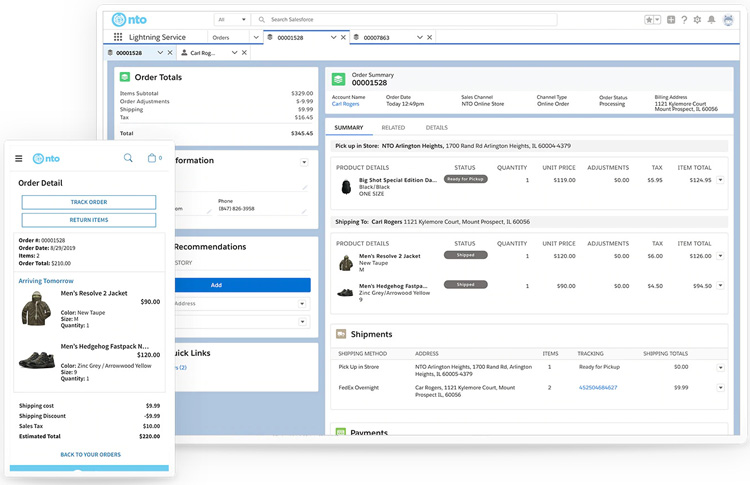The width and height of the screenshot is (750, 485).
Task: Switch to the Details tab
Action: pyautogui.click(x=436, y=128)
